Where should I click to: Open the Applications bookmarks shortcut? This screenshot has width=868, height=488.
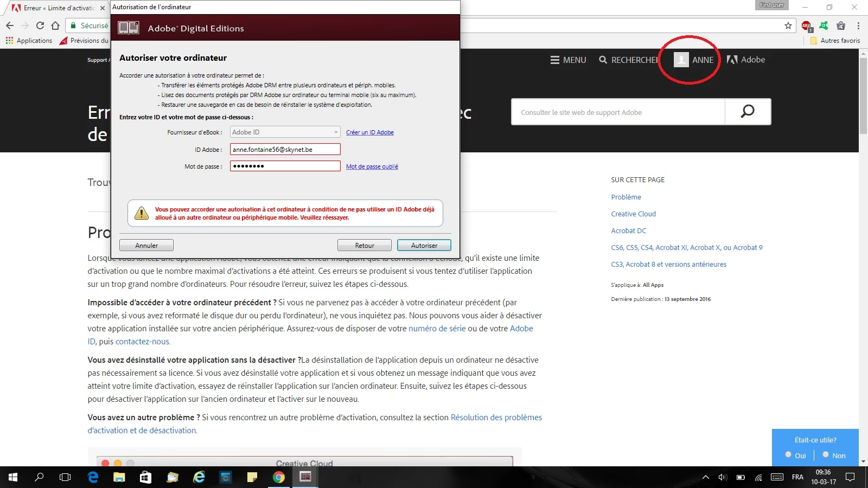pyautogui.click(x=29, y=41)
